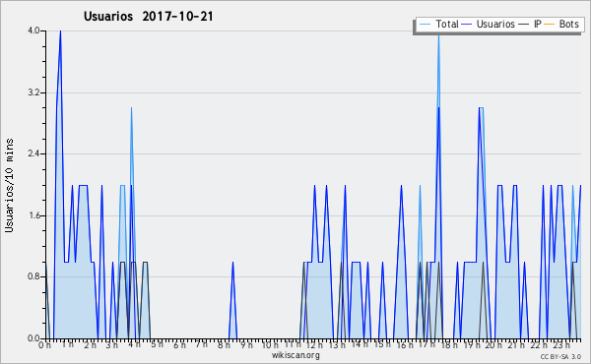Click the 1 h x-axis label

click(x=67, y=344)
